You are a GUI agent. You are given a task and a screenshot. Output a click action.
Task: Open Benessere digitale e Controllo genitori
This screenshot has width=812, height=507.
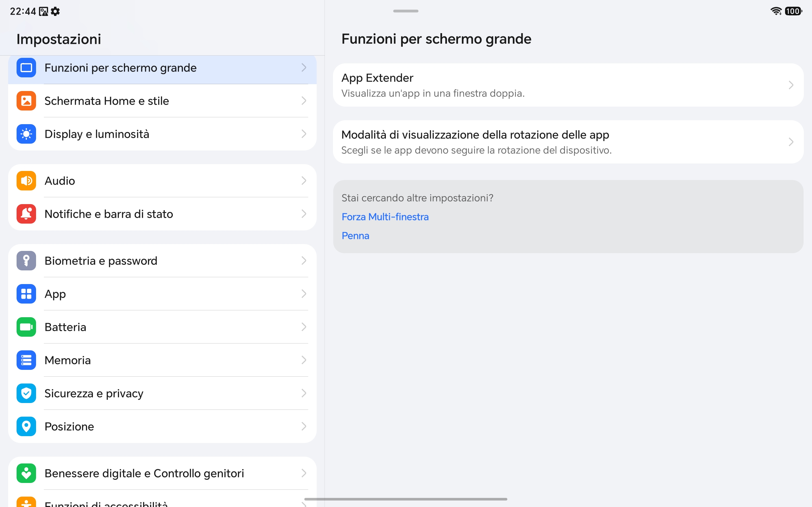(162, 473)
